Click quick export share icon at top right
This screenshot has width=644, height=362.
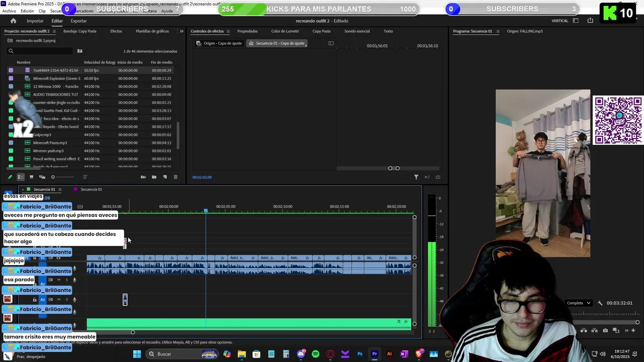pyautogui.click(x=590, y=21)
